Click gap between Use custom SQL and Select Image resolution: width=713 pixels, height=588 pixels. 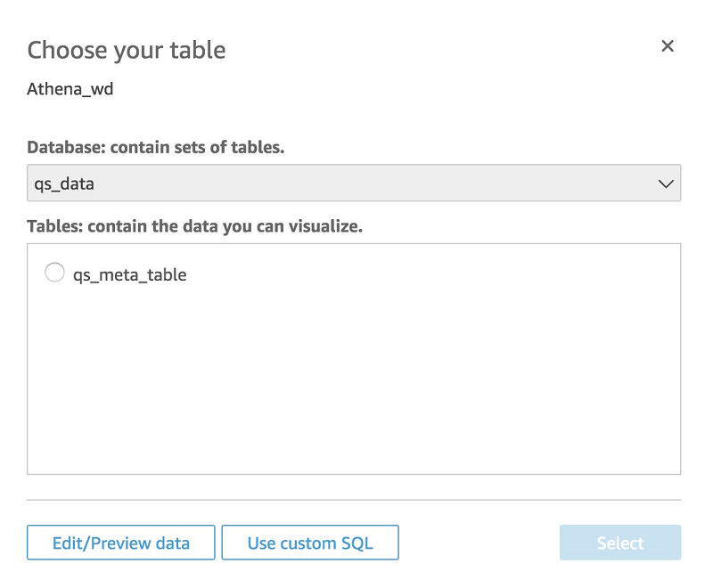pyautogui.click(x=479, y=543)
